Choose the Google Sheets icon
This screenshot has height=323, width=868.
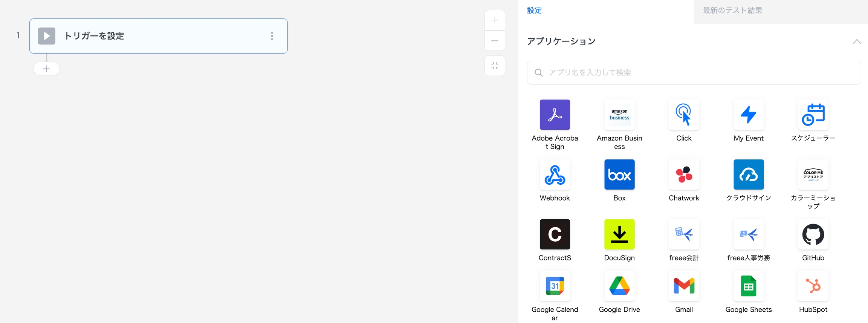click(x=748, y=286)
